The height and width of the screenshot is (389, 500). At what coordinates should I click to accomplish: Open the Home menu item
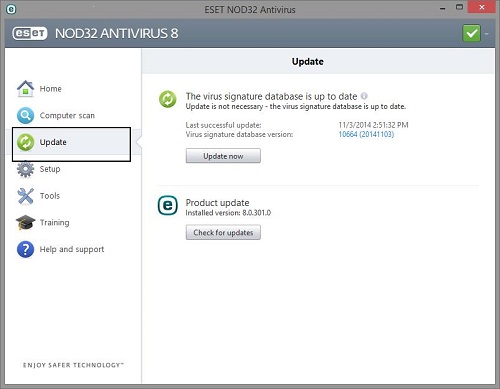(50, 89)
